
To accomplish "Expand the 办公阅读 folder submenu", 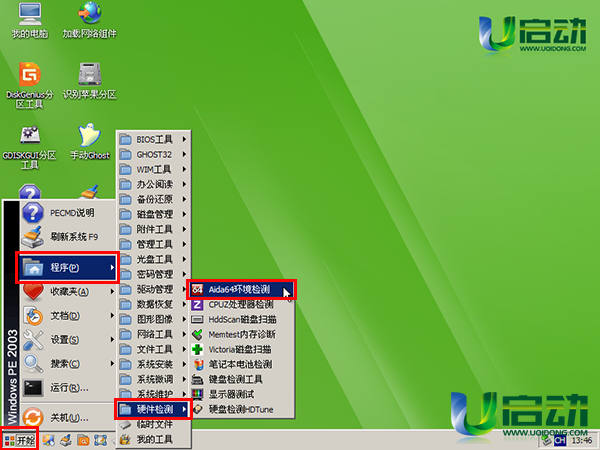I will click(153, 184).
